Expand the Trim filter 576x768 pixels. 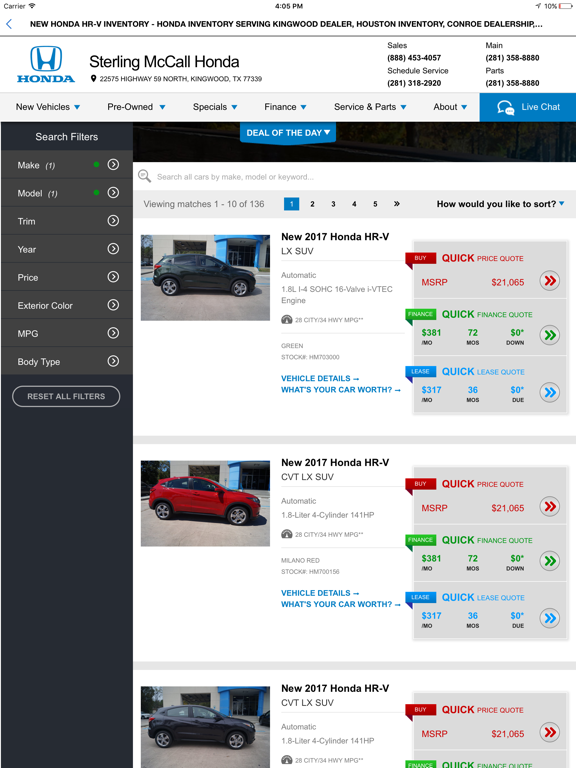tap(67, 221)
